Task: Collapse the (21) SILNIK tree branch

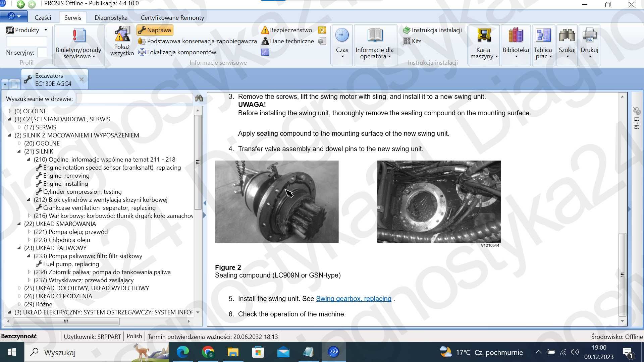Action: click(18, 151)
